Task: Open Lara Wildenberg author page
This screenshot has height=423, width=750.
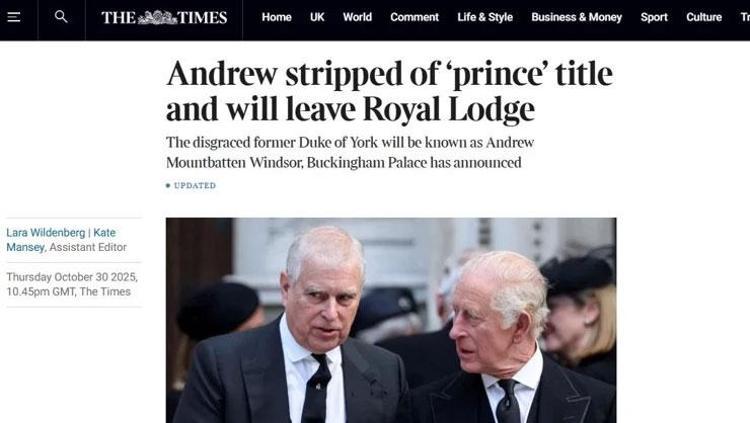Action: [x=45, y=233]
